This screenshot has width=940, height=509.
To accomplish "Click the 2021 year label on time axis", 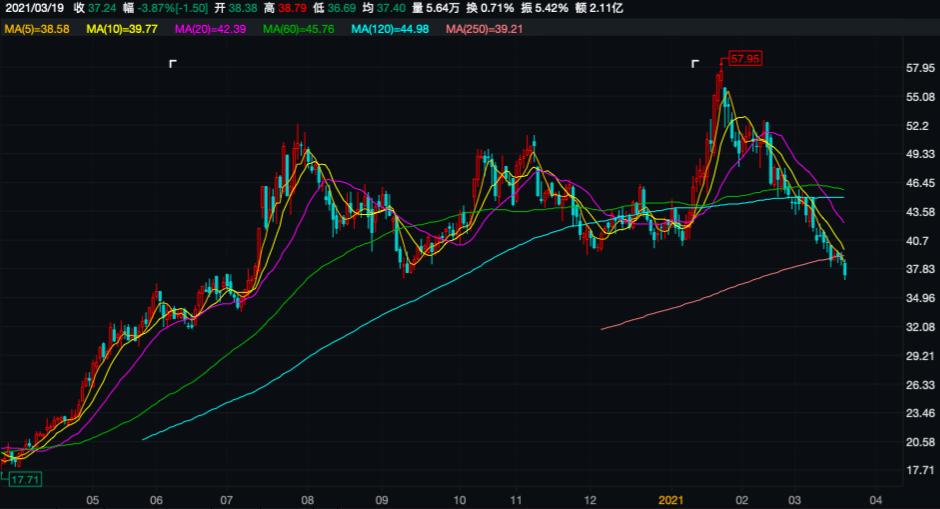I will [669, 498].
